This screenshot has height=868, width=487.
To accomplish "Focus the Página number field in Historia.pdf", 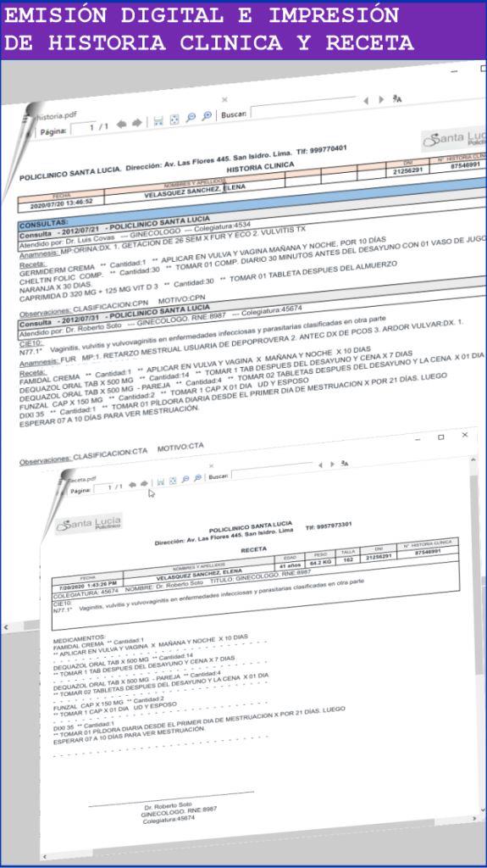I will (x=83, y=129).
